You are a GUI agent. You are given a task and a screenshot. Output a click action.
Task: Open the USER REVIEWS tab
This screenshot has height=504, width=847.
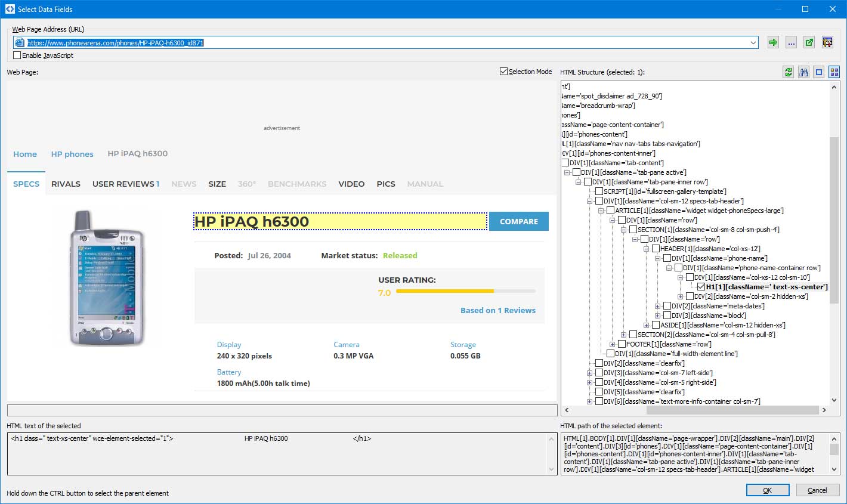coord(126,184)
